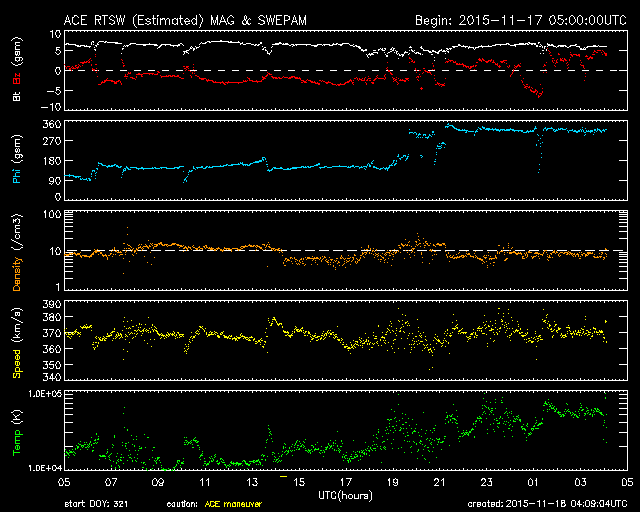Click the '270' tick on the Phi axis
The width and height of the screenshot is (640, 512).
tap(52, 141)
